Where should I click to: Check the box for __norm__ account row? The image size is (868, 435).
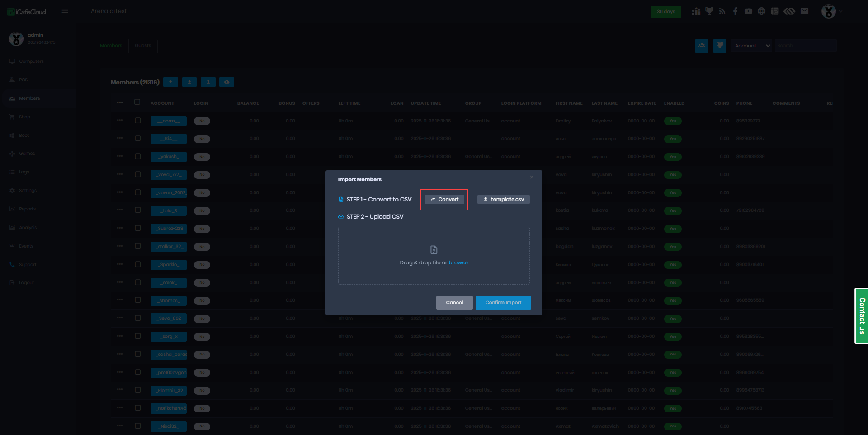[137, 121]
